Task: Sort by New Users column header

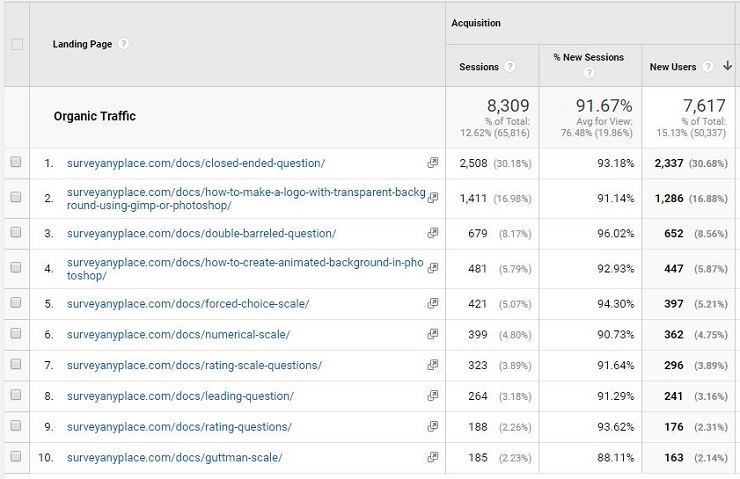Action: click(673, 67)
